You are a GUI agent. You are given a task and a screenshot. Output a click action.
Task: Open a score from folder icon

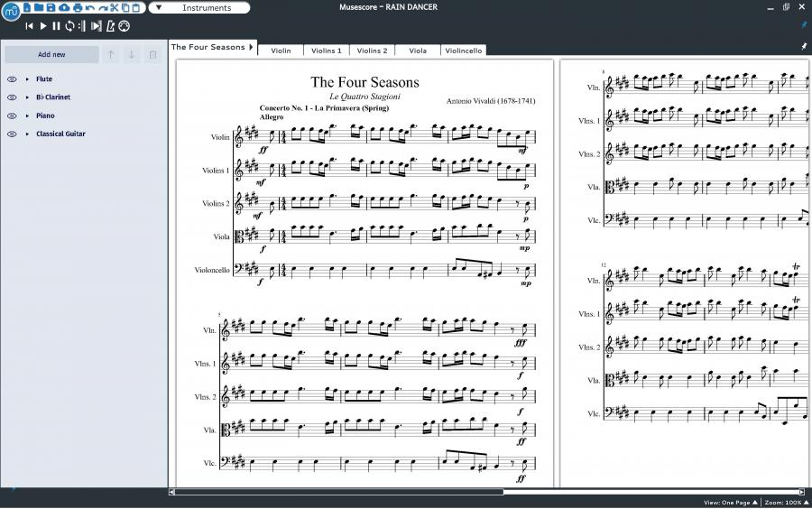pyautogui.click(x=39, y=7)
